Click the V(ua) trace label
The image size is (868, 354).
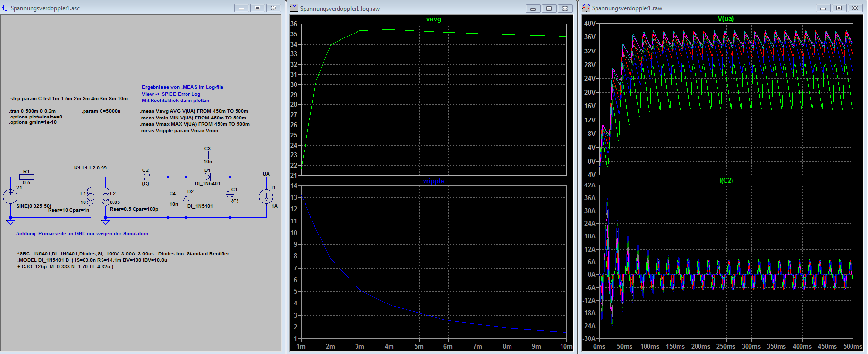coord(726,19)
